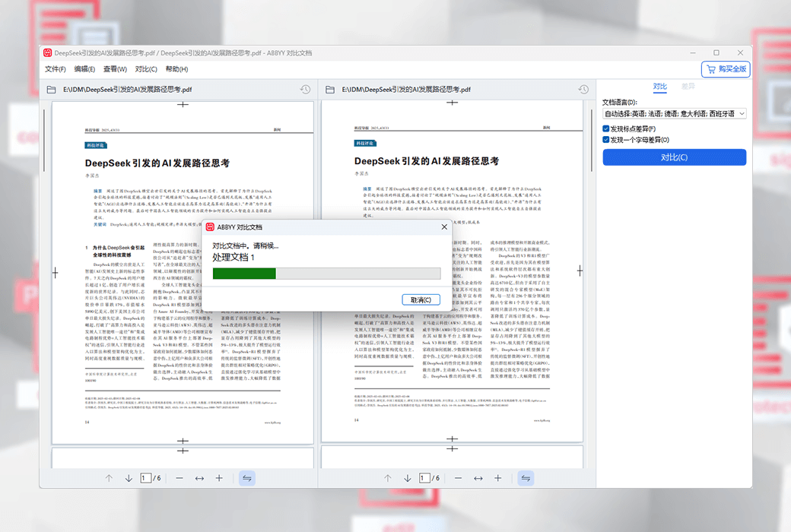Uncheck 发现标点差异 checkbox
The height and width of the screenshot is (532, 791).
[606, 129]
